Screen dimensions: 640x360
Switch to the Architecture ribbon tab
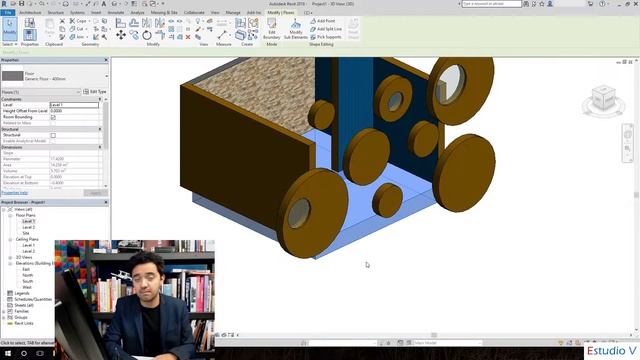tap(30, 13)
